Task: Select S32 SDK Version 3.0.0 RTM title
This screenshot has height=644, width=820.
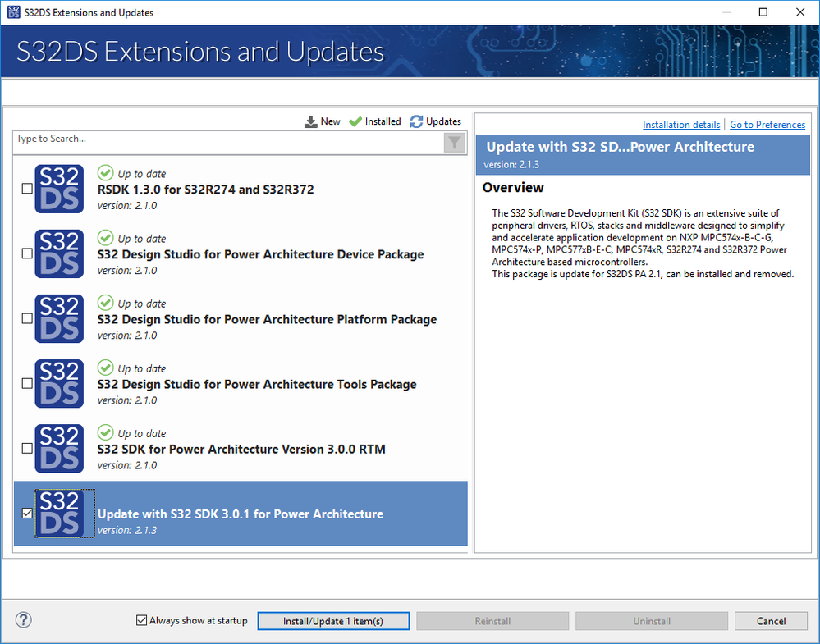Action: [x=241, y=449]
